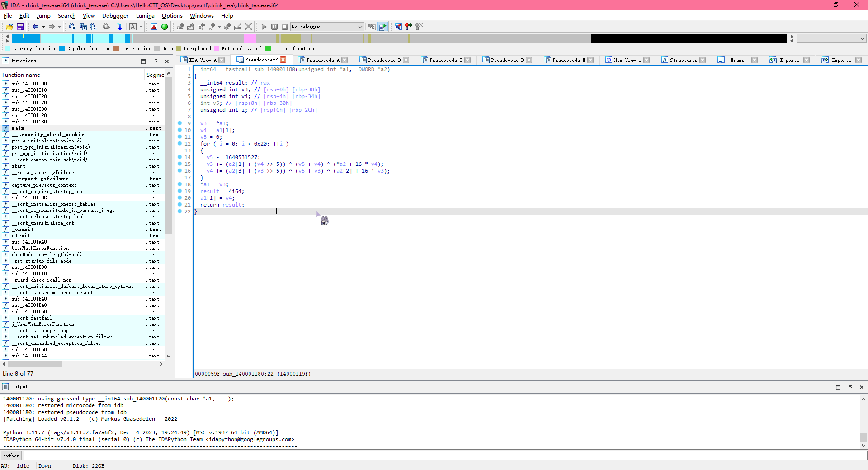
Task: Close the Pseudocode-F tab
Action: tap(283, 60)
